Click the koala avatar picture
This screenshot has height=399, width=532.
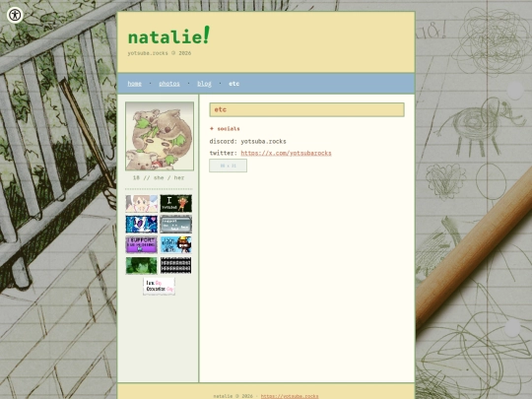(160, 136)
